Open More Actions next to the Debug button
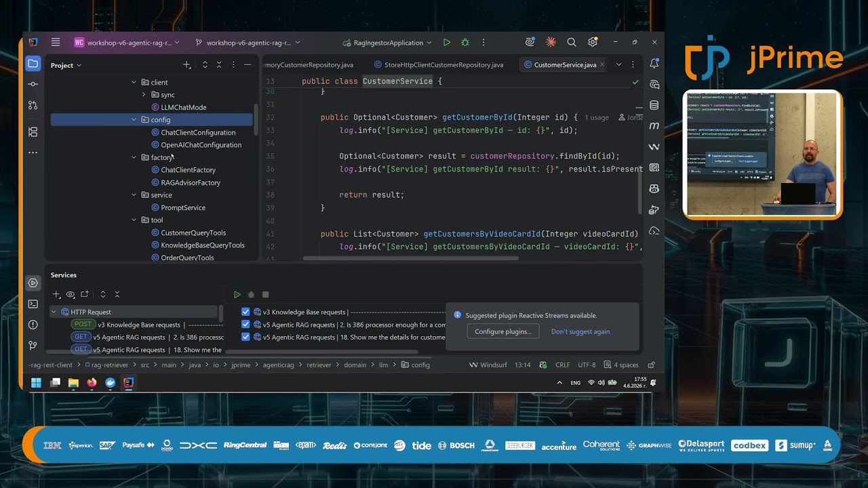Image resolution: width=868 pixels, height=488 pixels. 484,42
